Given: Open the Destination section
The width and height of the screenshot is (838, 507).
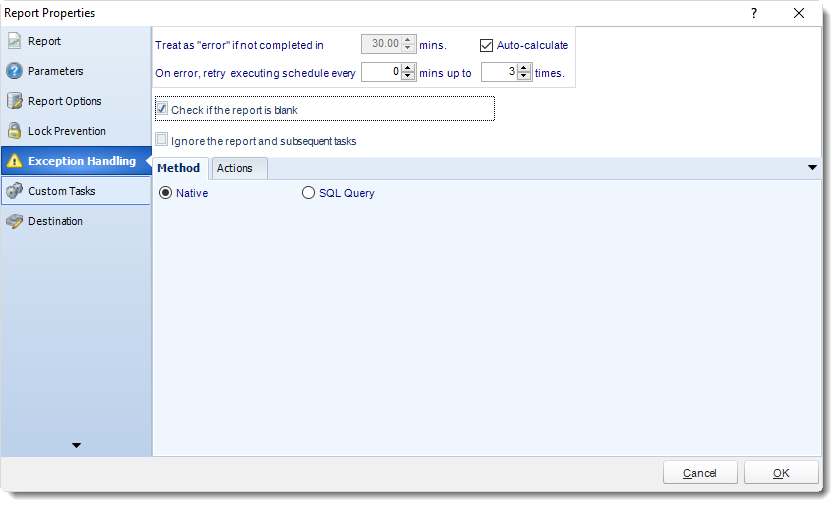Looking at the screenshot, I should [x=76, y=221].
